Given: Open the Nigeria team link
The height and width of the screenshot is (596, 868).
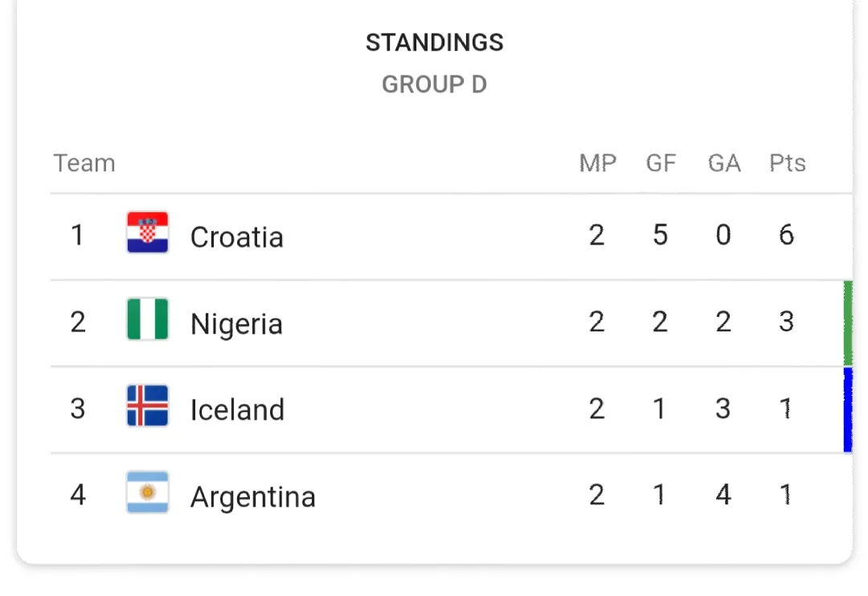Looking at the screenshot, I should point(236,324).
